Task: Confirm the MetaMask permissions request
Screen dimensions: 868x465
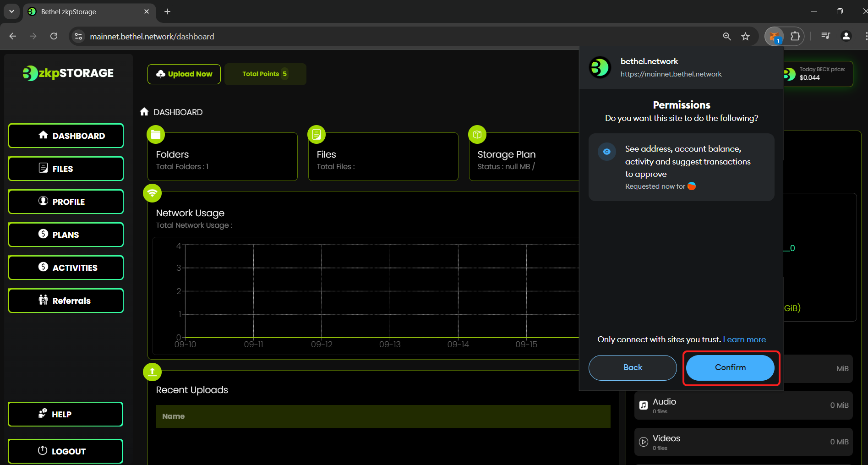Action: (730, 367)
